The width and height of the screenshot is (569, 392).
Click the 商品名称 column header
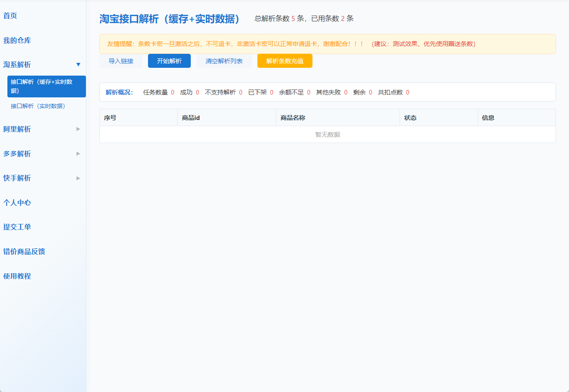338,118
